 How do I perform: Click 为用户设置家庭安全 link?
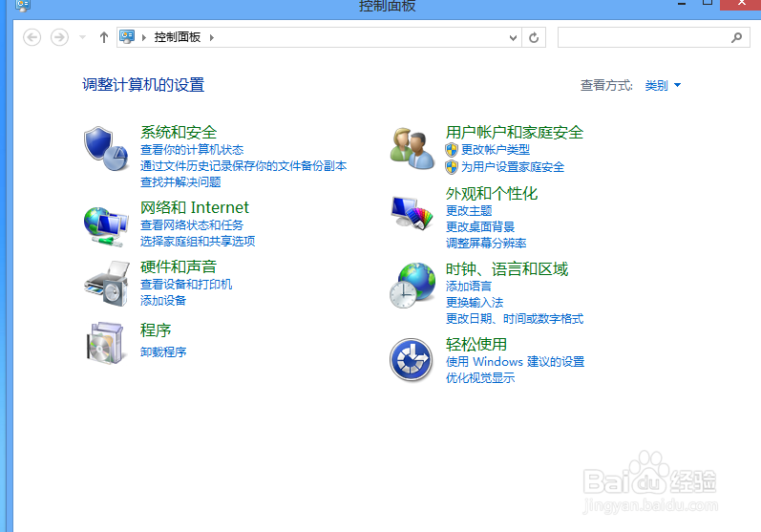(x=513, y=167)
